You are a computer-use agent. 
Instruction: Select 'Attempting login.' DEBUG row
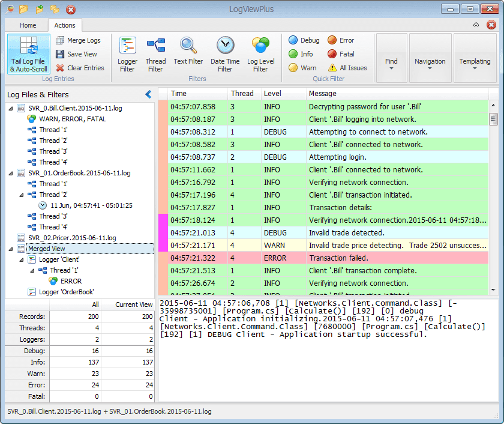tap(328, 157)
